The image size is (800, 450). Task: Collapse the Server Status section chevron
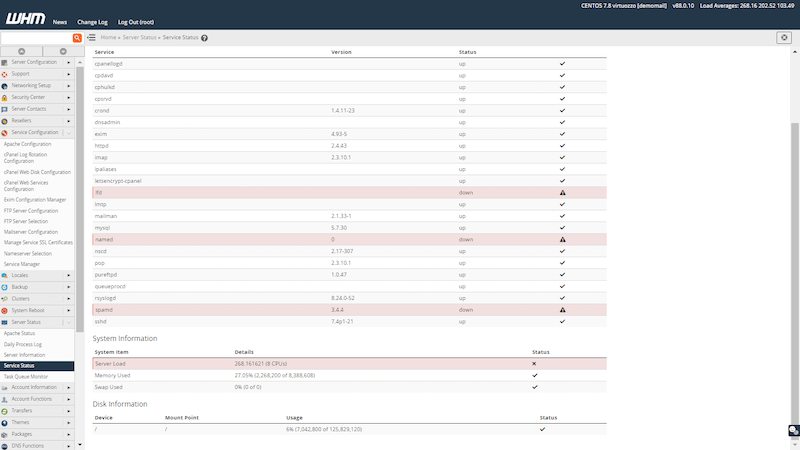pos(68,322)
